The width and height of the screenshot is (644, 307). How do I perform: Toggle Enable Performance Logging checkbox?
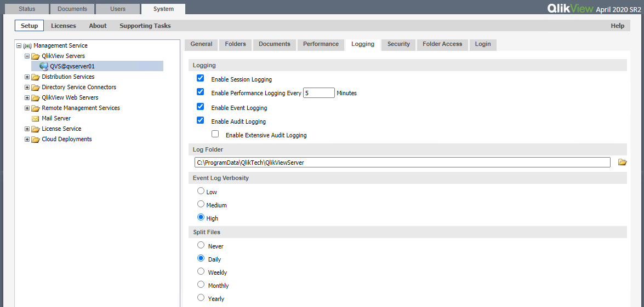point(201,92)
